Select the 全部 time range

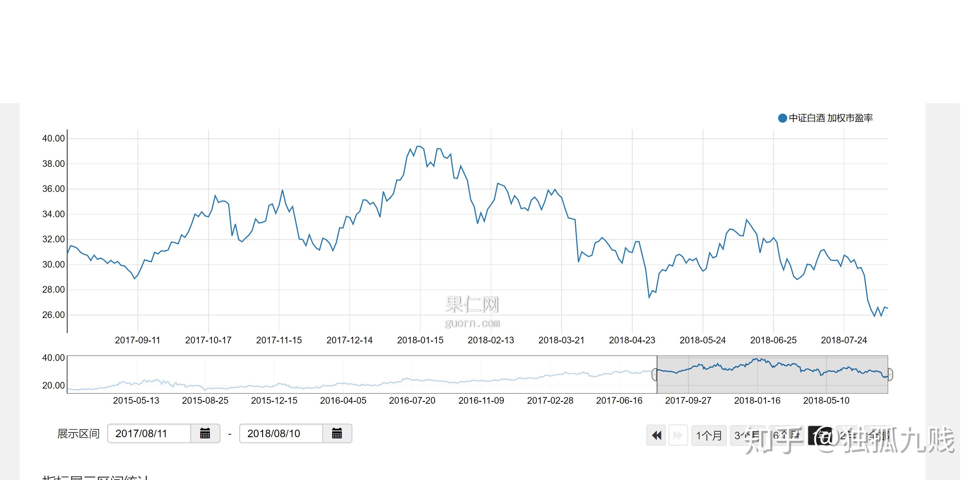coord(879,435)
